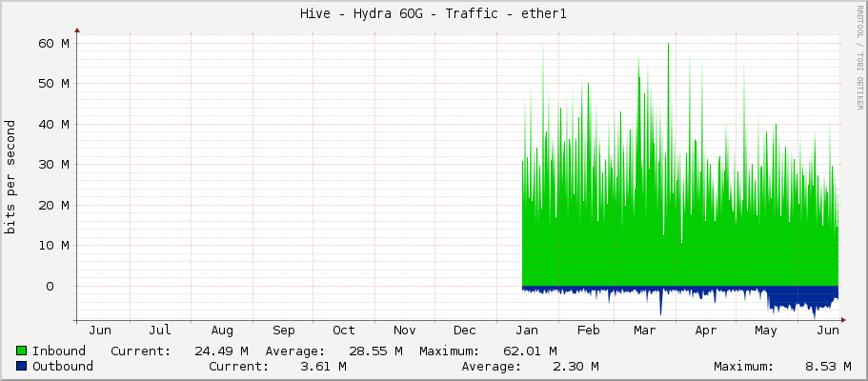Click the 'Jul' x-axis label
The image size is (868, 381).
click(159, 331)
